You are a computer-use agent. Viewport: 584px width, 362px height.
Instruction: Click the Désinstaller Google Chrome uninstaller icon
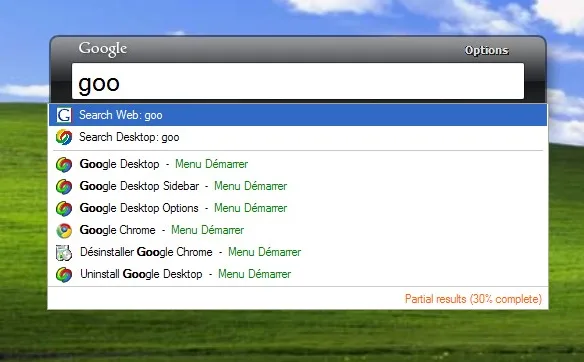pos(64,253)
